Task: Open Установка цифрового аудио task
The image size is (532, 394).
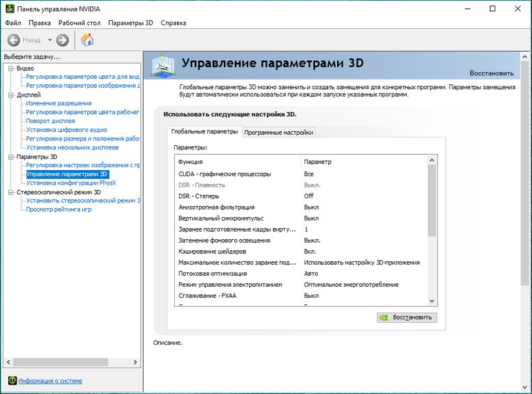Action: [x=66, y=130]
